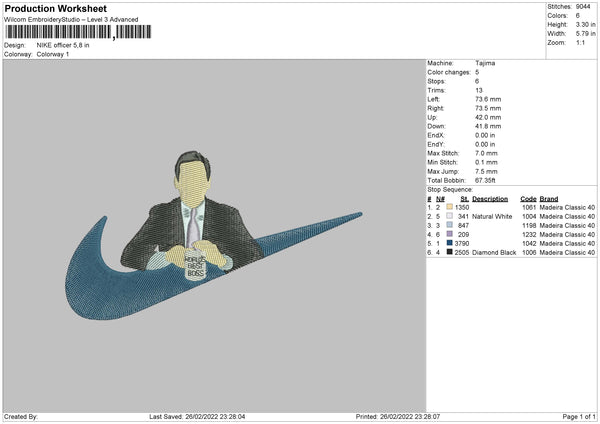This screenshot has height=424, width=600.
Task: Click the 'Diamond Black' description
Action: pos(494,253)
